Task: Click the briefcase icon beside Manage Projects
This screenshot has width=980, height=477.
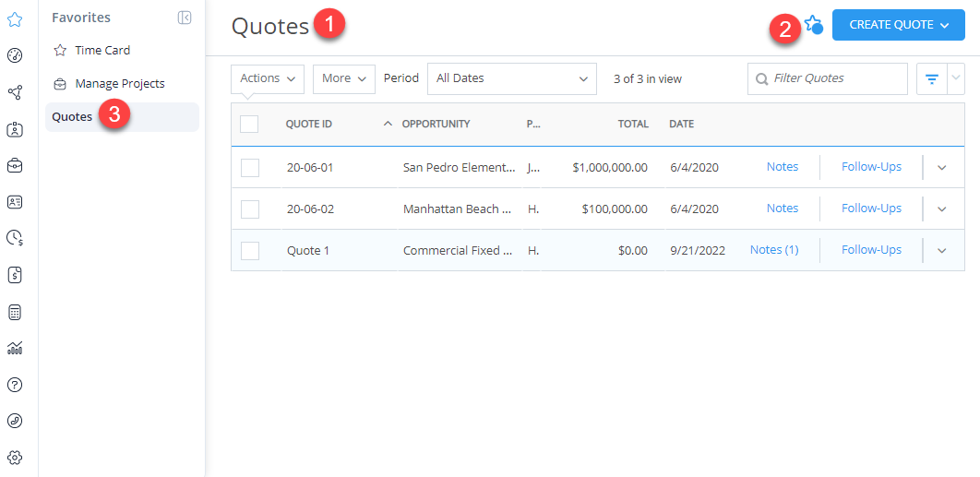Action: pos(60,83)
